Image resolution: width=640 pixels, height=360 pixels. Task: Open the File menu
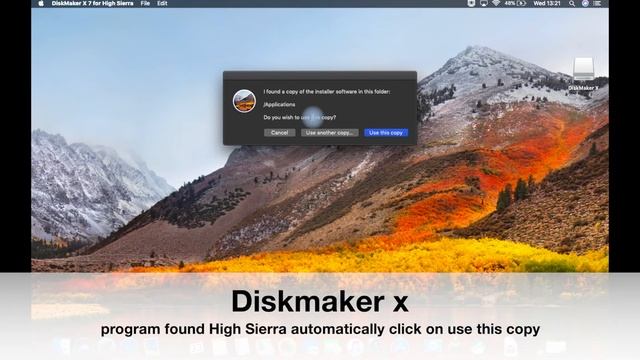coord(145,3)
